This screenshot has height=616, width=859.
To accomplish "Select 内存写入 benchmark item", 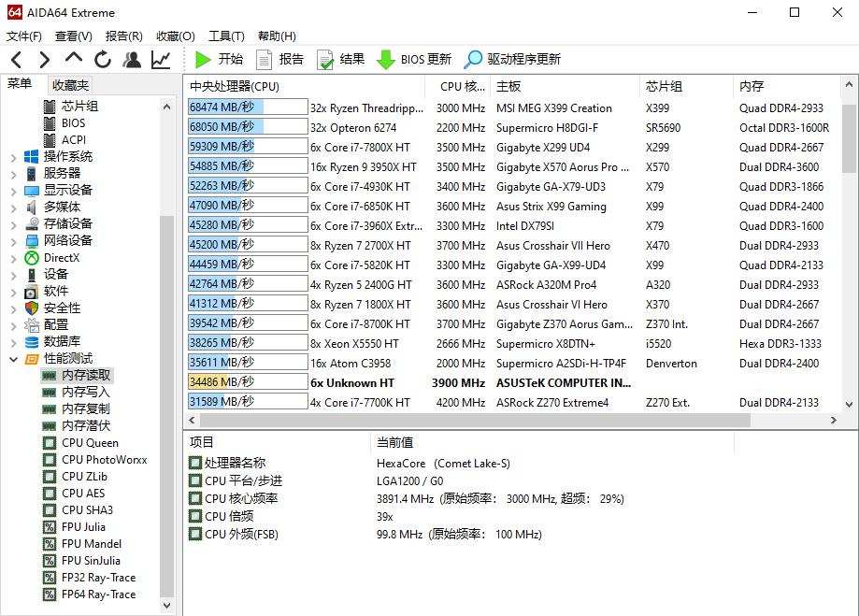I will click(x=85, y=392).
